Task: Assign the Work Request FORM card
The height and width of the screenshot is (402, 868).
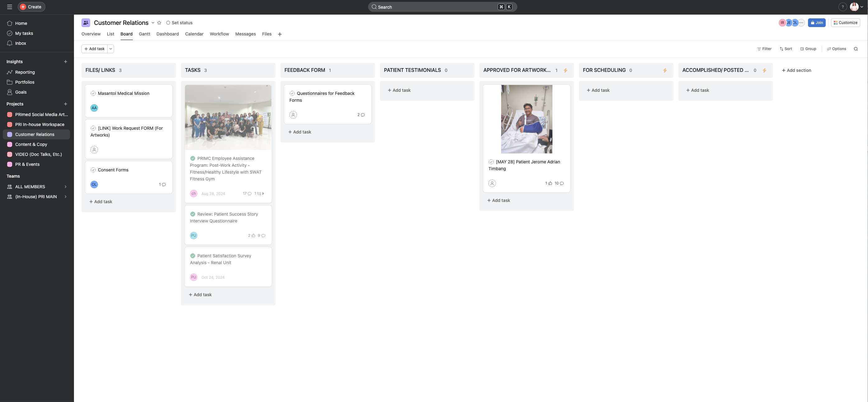Action: pos(94,150)
